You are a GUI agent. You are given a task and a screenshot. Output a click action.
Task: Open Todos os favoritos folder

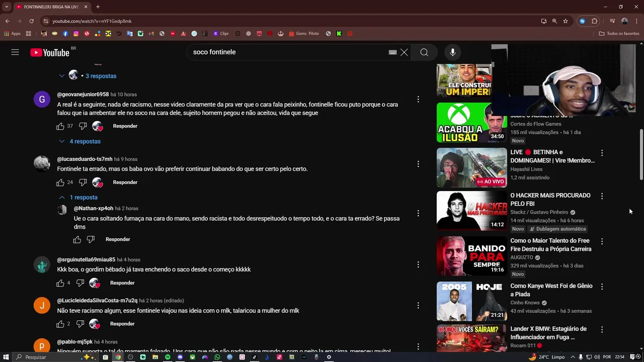(x=619, y=34)
